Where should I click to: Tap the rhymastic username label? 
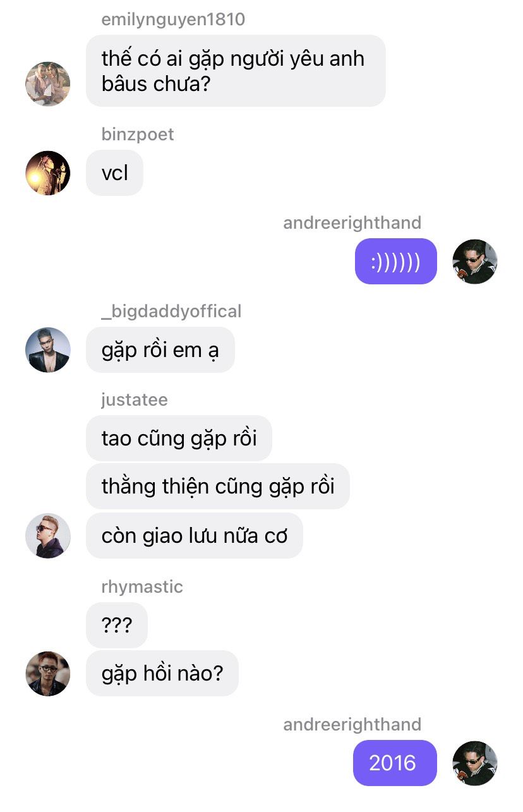pyautogui.click(x=142, y=586)
